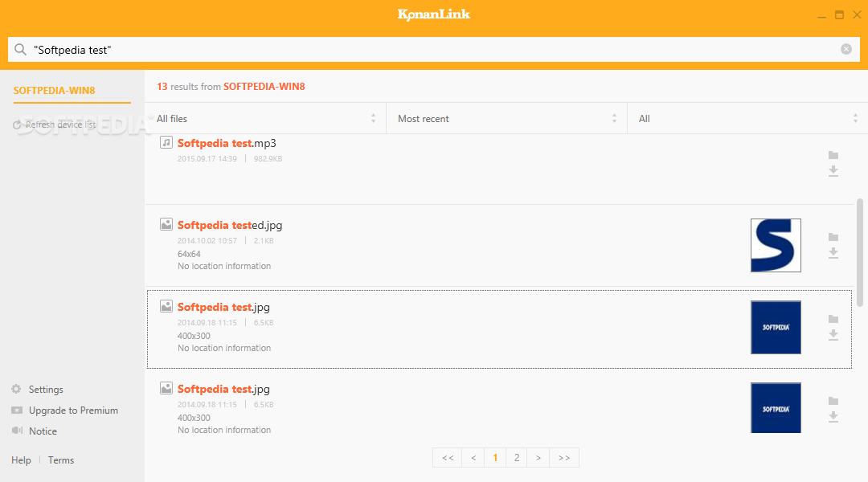Download the Softpedia test.mp3 file
868x482 pixels.
pos(833,171)
